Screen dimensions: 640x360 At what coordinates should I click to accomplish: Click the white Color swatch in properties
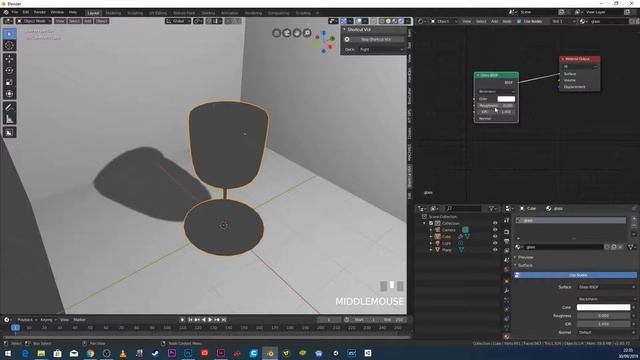pyautogui.click(x=603, y=307)
